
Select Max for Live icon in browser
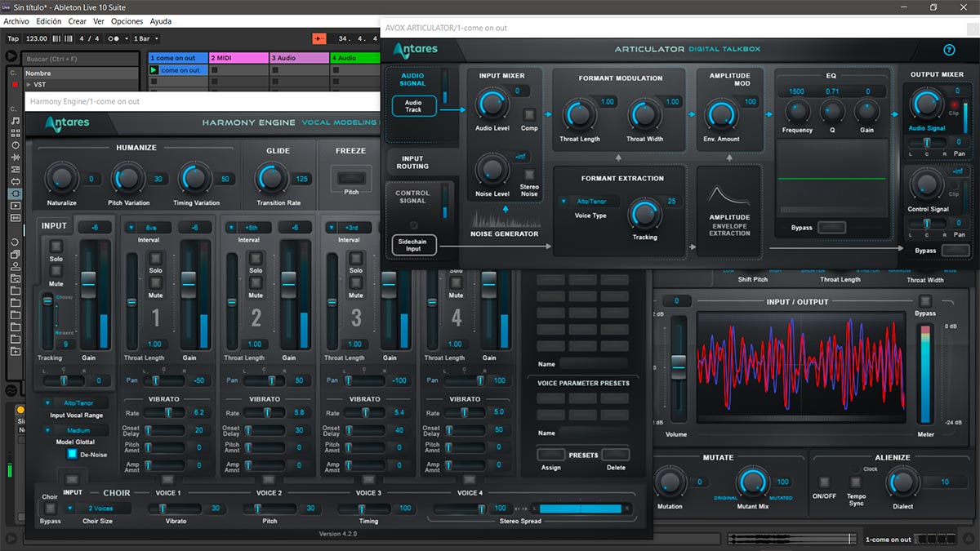16,181
